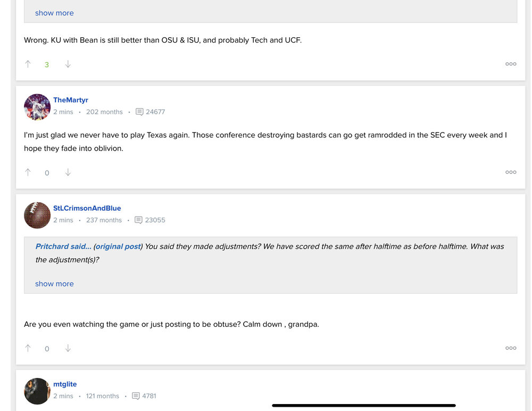Screen dimensions: 532x411
Task: Click StLCrimsonAndBlue's football avatar
Action: pyautogui.click(x=37, y=215)
